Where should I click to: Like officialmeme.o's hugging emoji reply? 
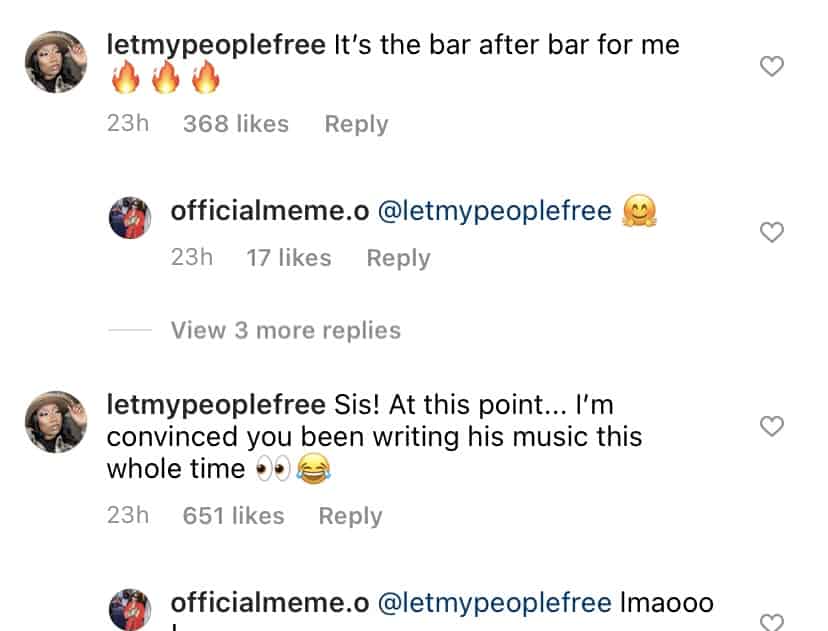point(771,232)
